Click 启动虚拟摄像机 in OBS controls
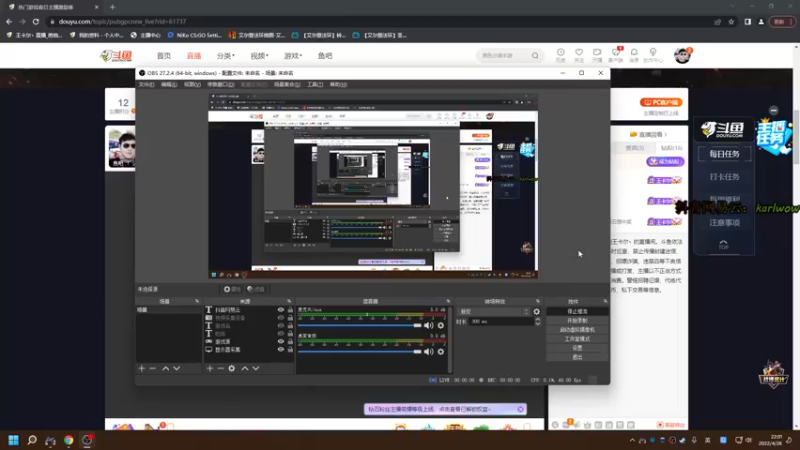Screen dimensions: 800x450 (577, 330)
